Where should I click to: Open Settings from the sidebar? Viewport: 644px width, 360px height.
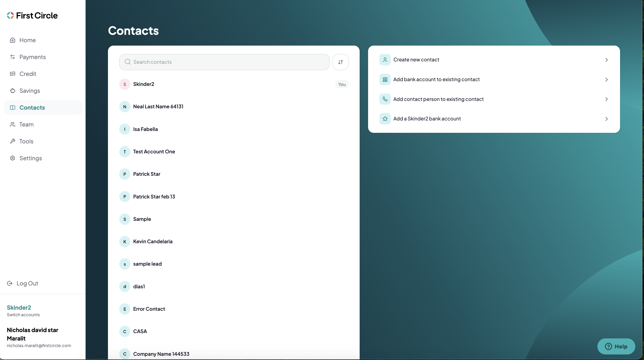pos(31,158)
